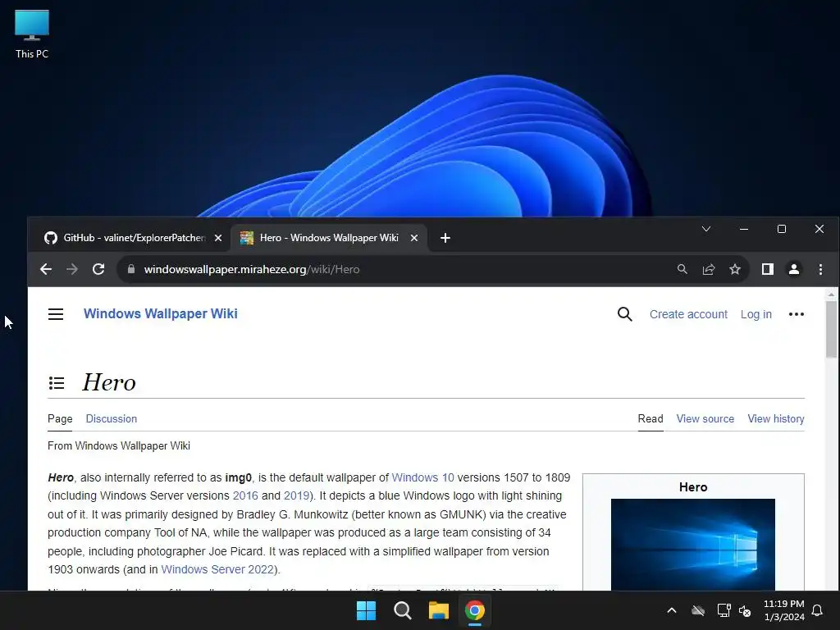Follow the 2019 server version link

(296, 495)
